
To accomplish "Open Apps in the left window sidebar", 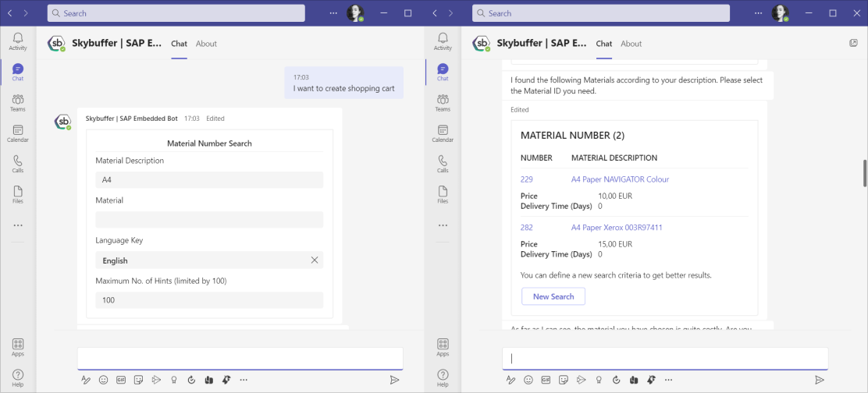I will click(18, 348).
